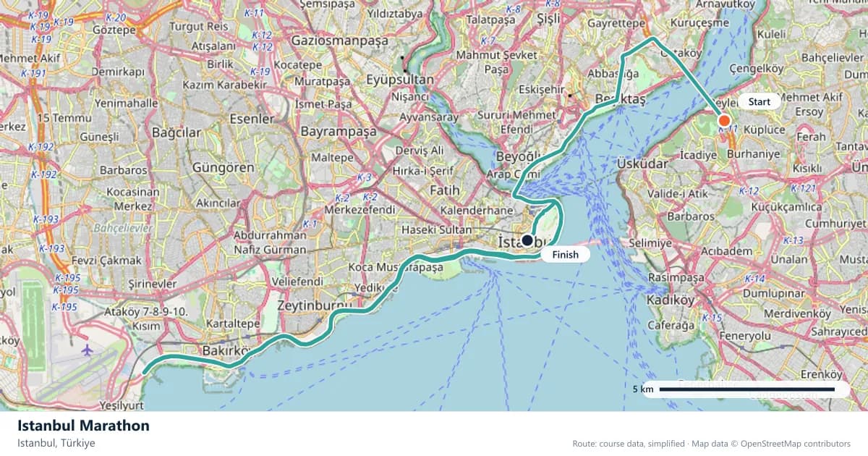This screenshot has width=868, height=456.
Task: Click the K-3 road shield
Action: tap(364, 177)
